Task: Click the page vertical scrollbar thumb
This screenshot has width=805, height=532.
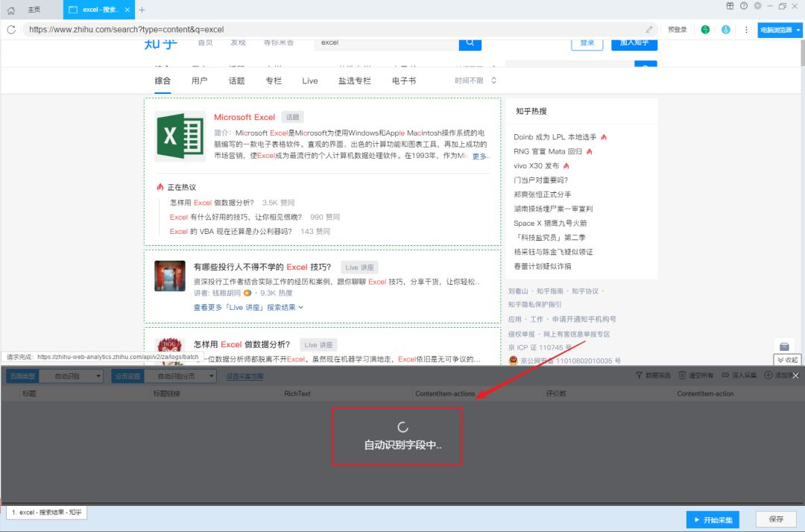Action: pyautogui.click(x=802, y=53)
